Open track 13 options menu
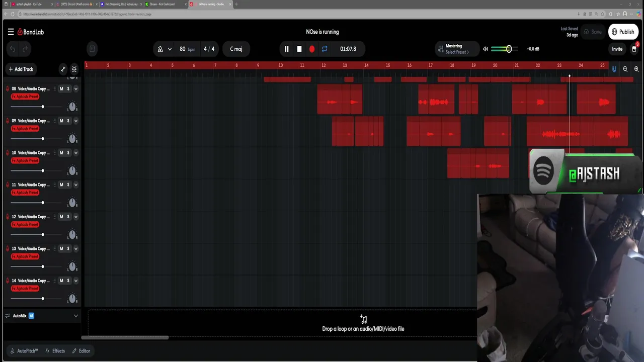Viewport: 644px width, 362px height. (55, 248)
